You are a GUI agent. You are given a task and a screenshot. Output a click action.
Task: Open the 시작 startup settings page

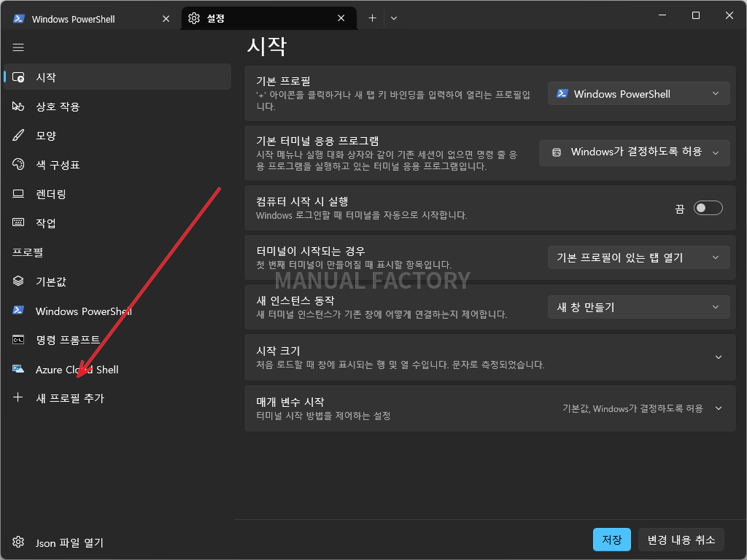117,77
